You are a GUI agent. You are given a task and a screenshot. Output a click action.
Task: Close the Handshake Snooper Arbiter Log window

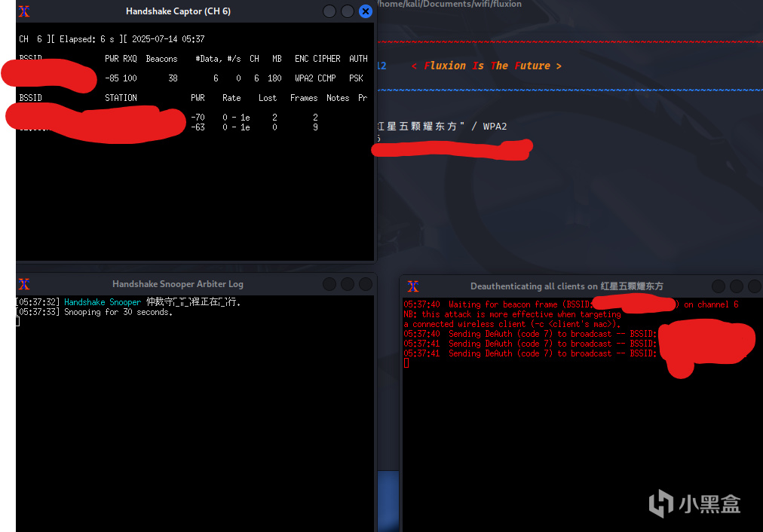point(366,284)
